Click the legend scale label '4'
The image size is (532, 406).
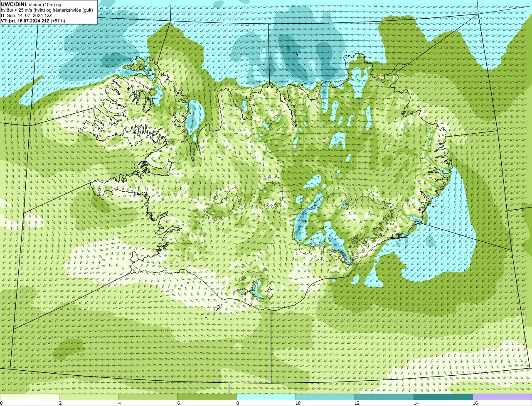[119, 403]
